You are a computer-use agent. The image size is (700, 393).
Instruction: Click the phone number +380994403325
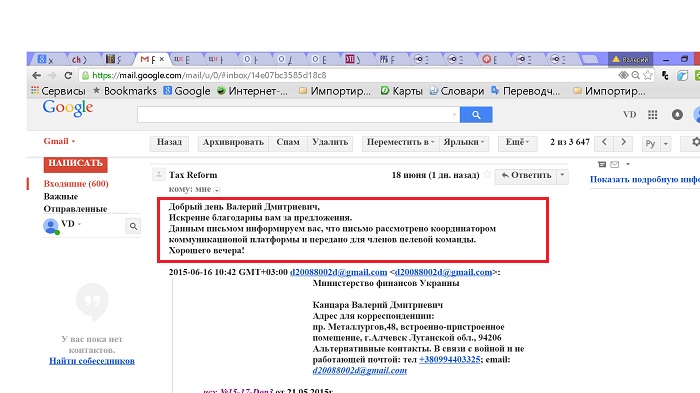(x=450, y=360)
